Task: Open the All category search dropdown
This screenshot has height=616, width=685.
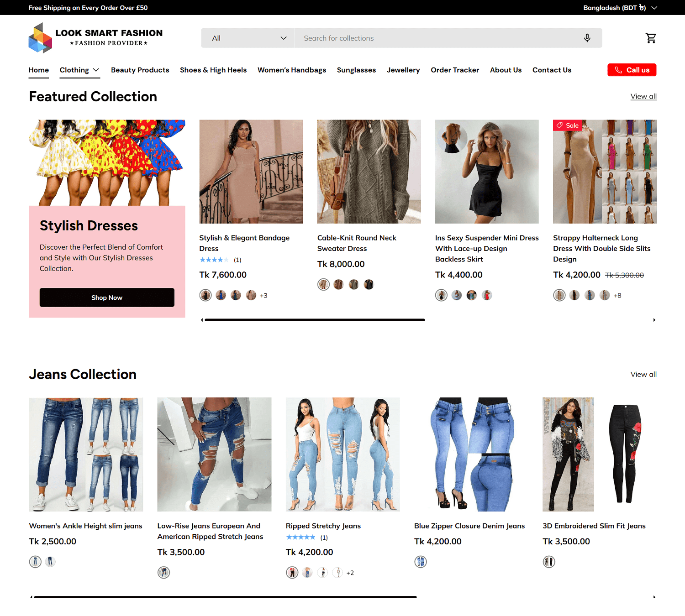Action: pyautogui.click(x=248, y=38)
